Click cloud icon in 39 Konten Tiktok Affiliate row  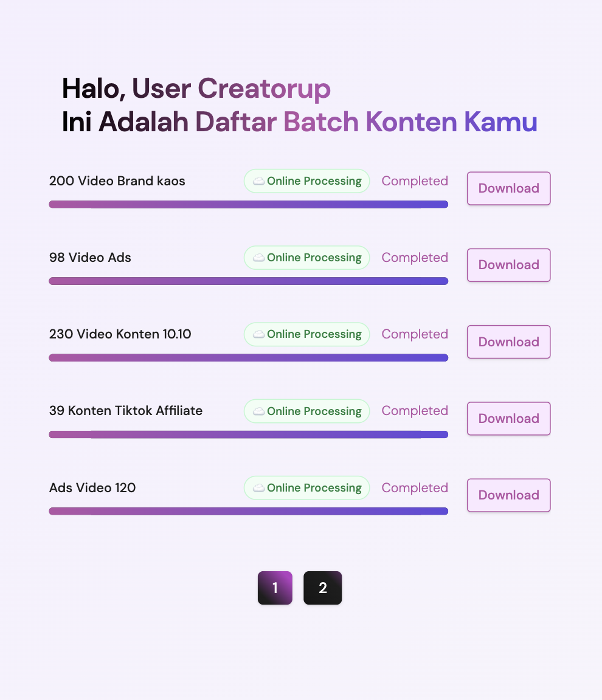point(258,411)
